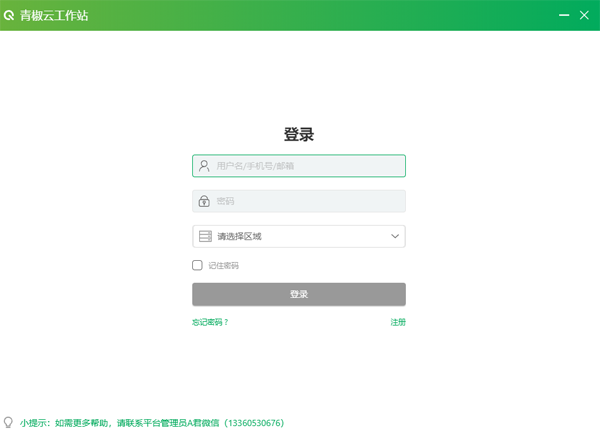The height and width of the screenshot is (433, 600).
Task: Open the 忘记密码？ link
Action: point(210,322)
